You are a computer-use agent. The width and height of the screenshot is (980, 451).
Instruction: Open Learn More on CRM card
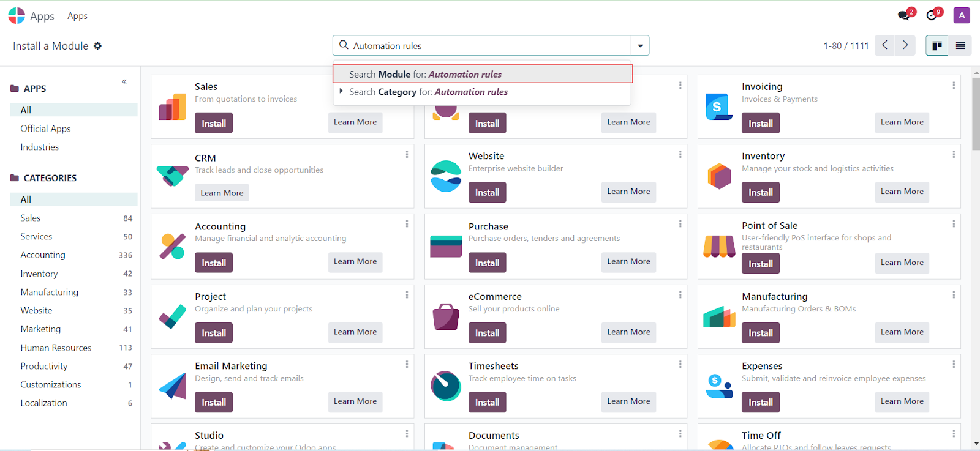pyautogui.click(x=222, y=193)
